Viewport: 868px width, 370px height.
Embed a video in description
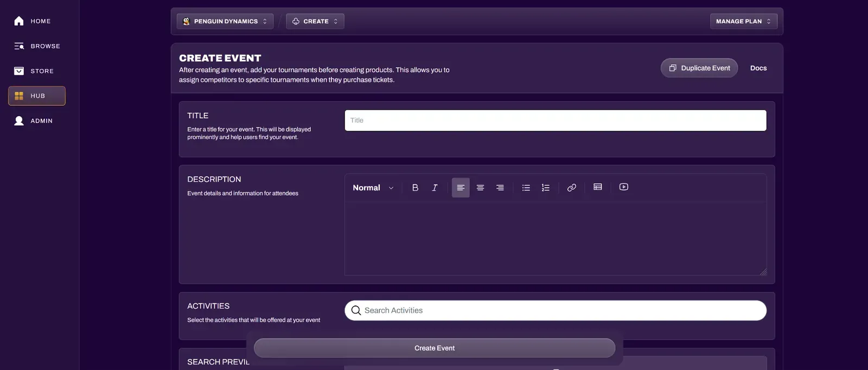click(x=624, y=187)
